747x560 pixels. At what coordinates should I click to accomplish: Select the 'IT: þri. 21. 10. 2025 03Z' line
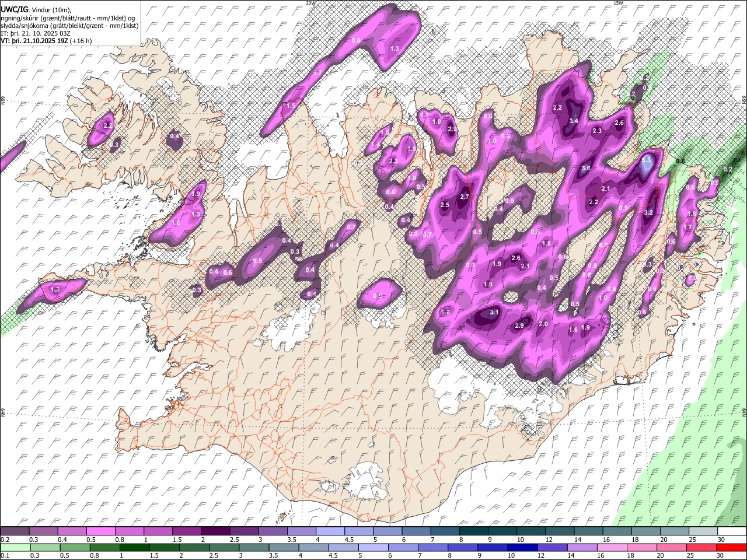(37, 33)
